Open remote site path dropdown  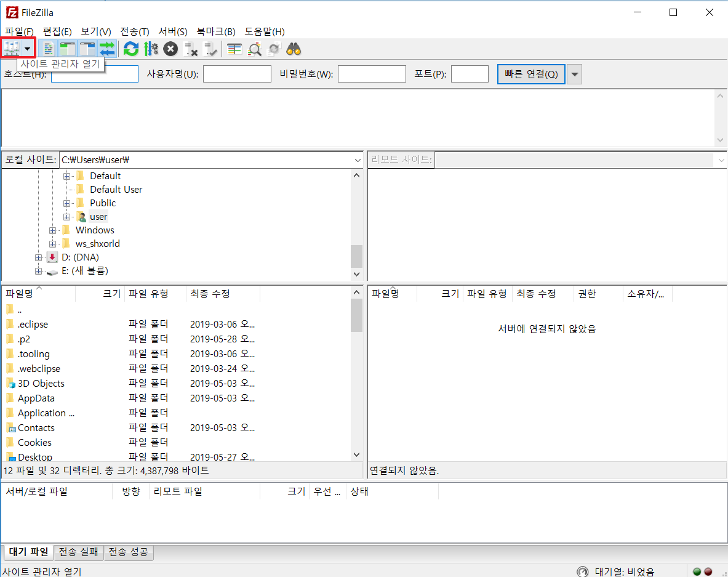coord(721,160)
